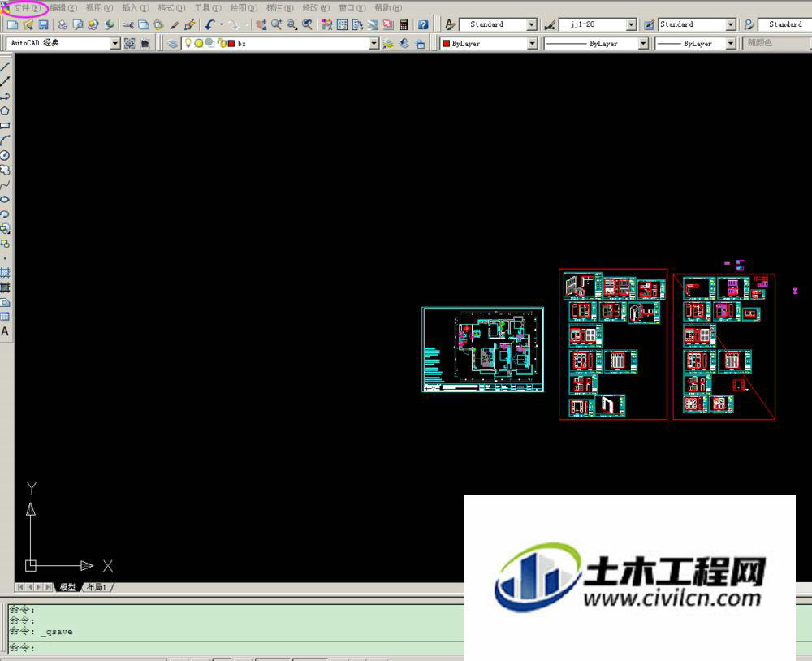Click the Plot printer icon
812x661 pixels.
[63, 24]
